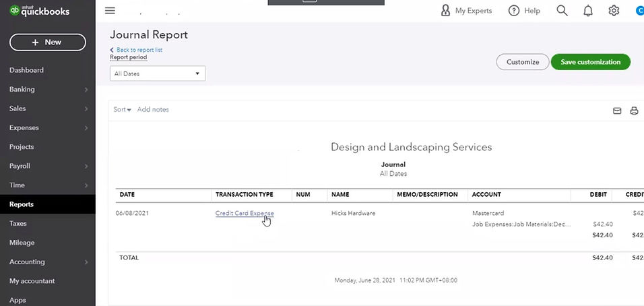Open the search magnifier icon
This screenshot has width=644, height=306.
[562, 11]
